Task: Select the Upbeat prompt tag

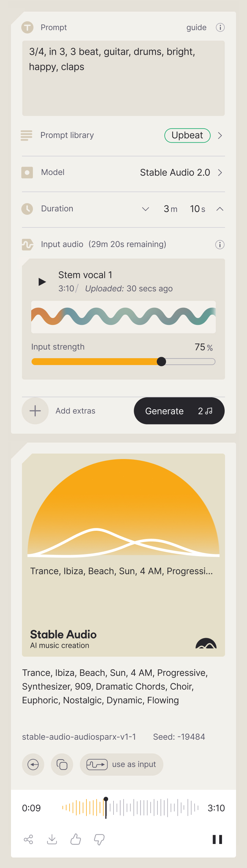Action: tap(187, 136)
